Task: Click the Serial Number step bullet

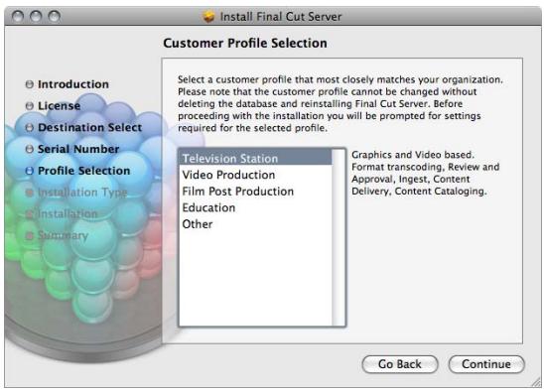Action: pos(30,149)
